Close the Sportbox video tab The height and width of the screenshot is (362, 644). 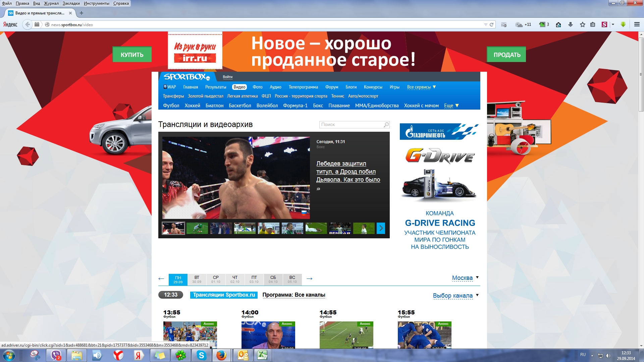point(70,13)
